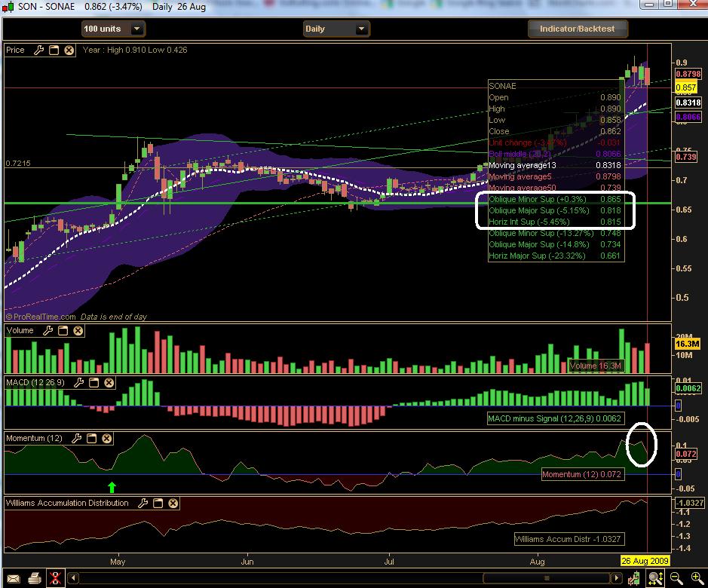Click the printer icon
The width and height of the screenshot is (708, 588).
[x=35, y=578]
